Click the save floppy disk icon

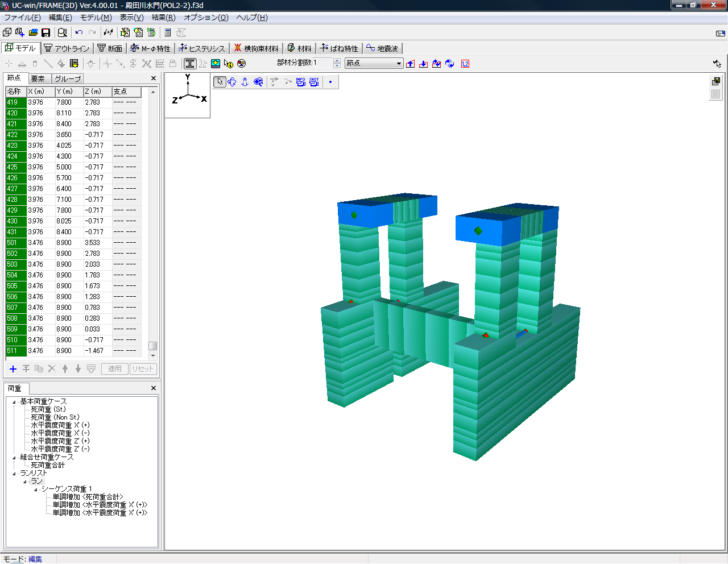point(46,33)
